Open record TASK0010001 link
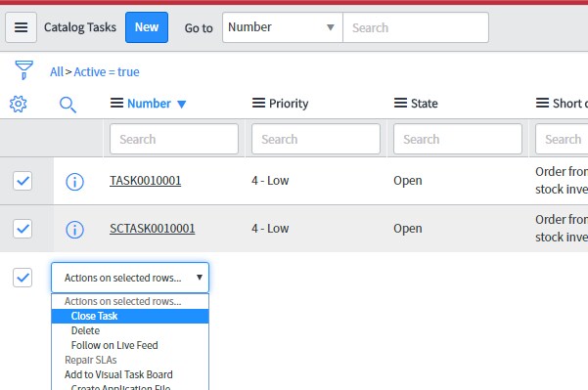Image resolution: width=588 pixels, height=390 pixels. click(x=146, y=181)
